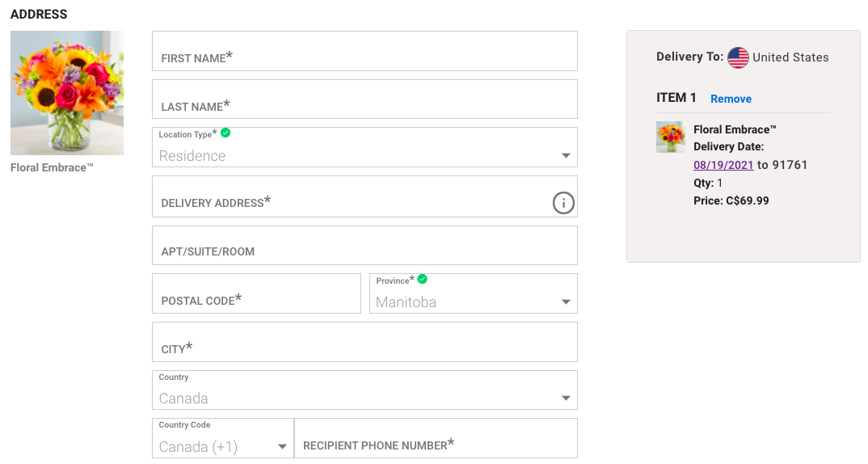Click the large Floral Embrace bouquet image
The height and width of the screenshot is (464, 868).
(67, 93)
